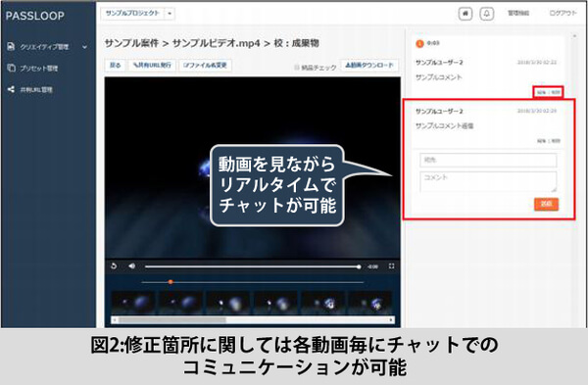Click the クリエイティブ管理 sidebar icon
Viewport: 588px width, 385px height.
coord(11,46)
